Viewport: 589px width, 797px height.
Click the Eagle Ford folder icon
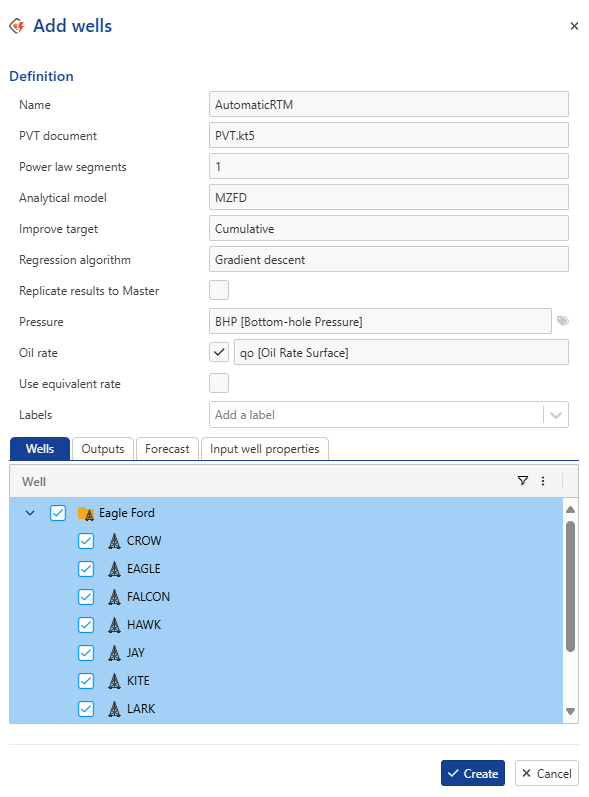click(86, 513)
